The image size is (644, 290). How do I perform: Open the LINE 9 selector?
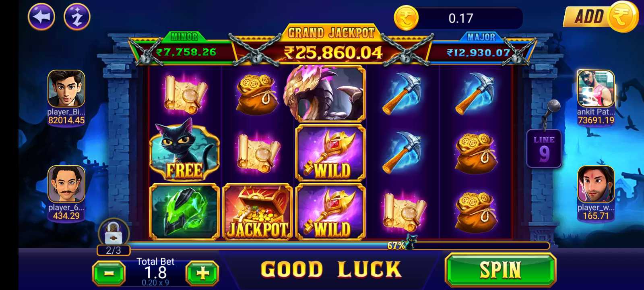544,149
